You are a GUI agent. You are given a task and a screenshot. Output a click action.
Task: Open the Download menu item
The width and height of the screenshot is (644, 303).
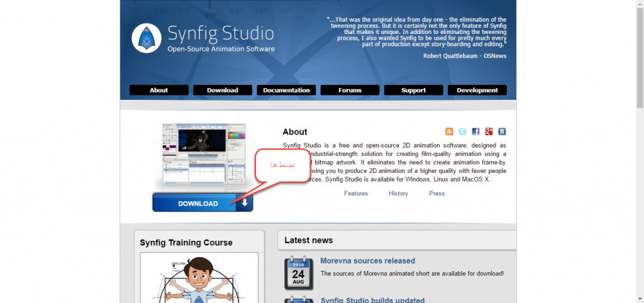pyautogui.click(x=223, y=91)
